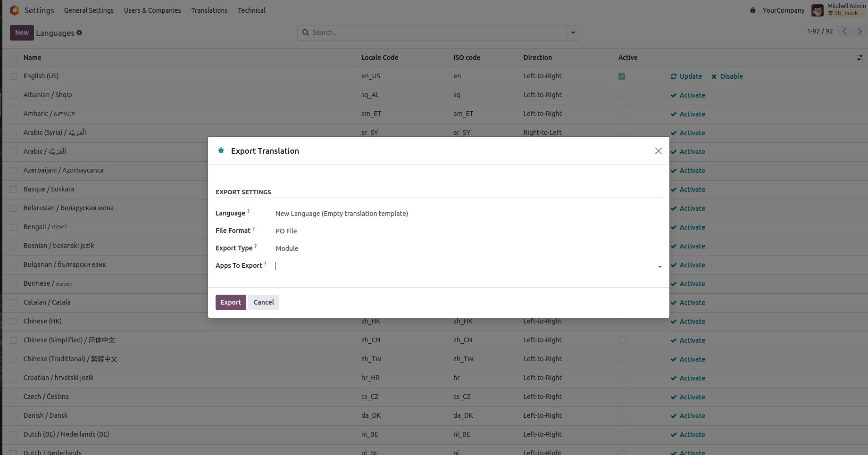868x455 pixels.
Task: Open the Translations menu
Action: click(x=209, y=10)
